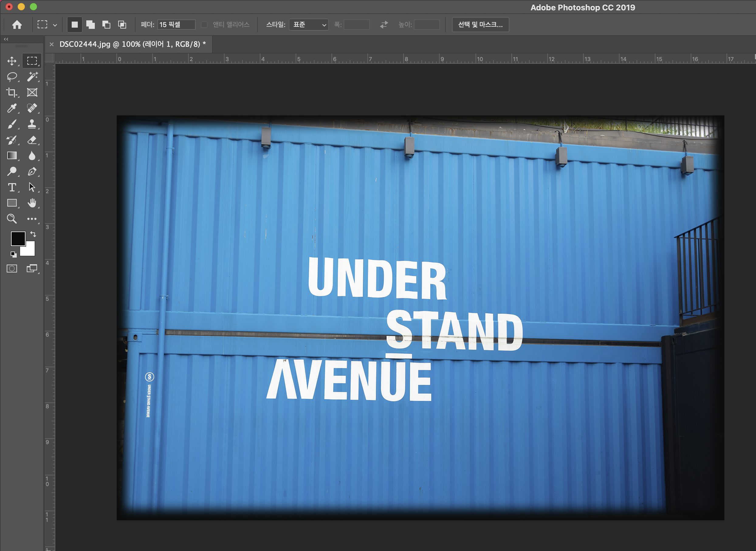Collapse the toolbar using double-arrow

pyautogui.click(x=6, y=39)
